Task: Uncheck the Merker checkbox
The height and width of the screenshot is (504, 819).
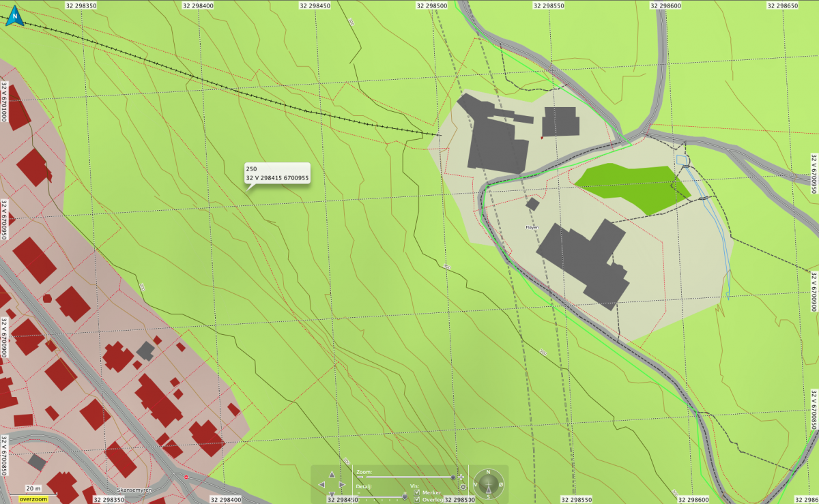Action: click(x=418, y=492)
